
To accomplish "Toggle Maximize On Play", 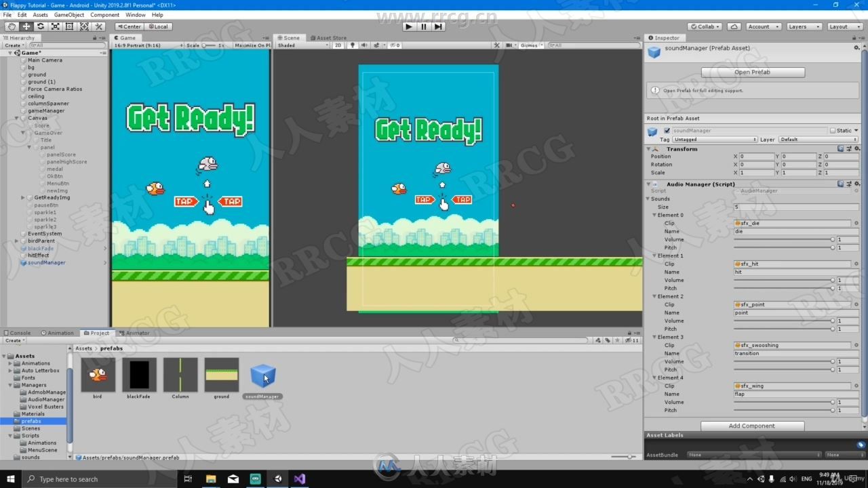I will [252, 45].
